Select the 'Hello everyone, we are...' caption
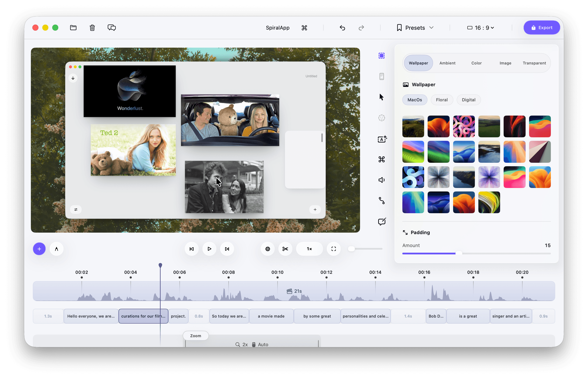This screenshot has width=588, height=379. 91,316
